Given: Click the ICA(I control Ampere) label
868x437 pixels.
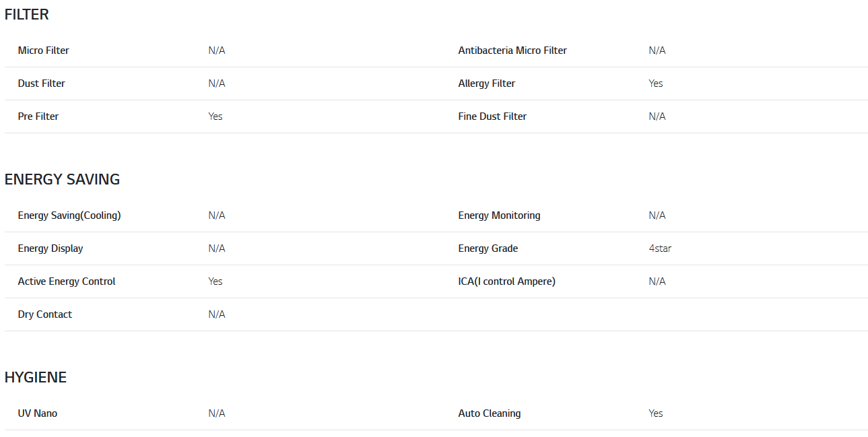Looking at the screenshot, I should tap(507, 281).
